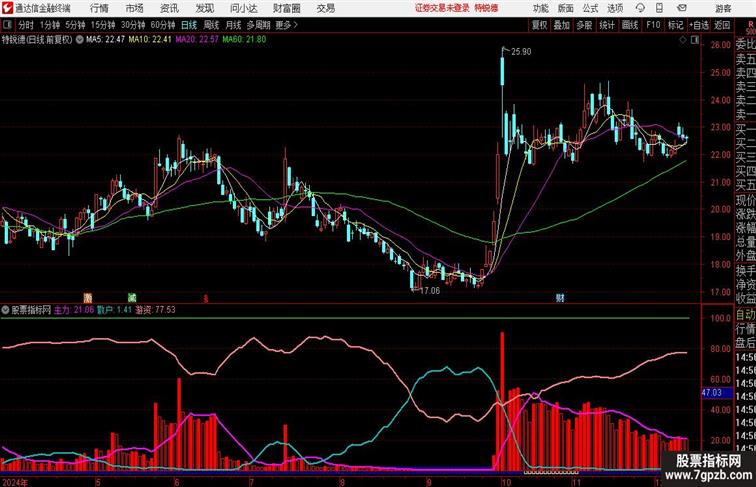Switch to the 周线 weekly tab
This screenshot has height=487, width=756.
point(211,25)
